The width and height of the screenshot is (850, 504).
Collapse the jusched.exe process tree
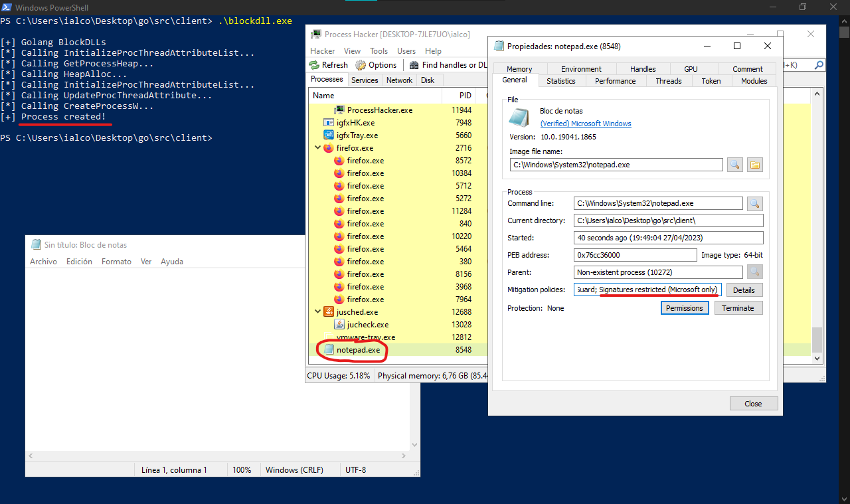(317, 311)
